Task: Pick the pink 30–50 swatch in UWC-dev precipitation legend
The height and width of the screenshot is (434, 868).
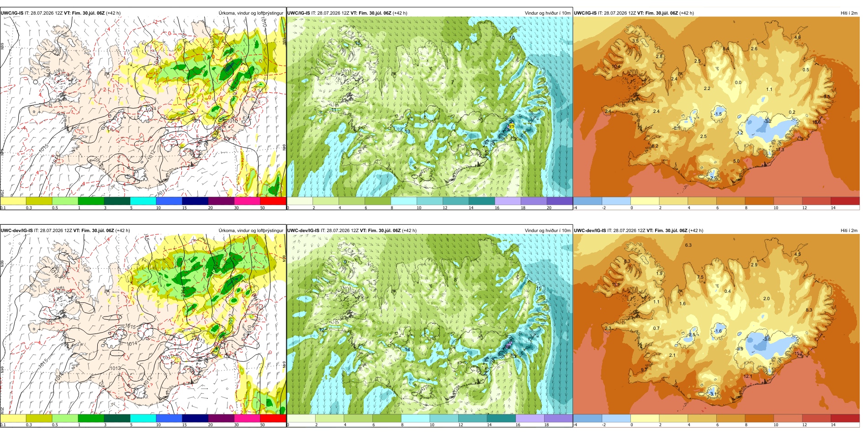Action: (x=247, y=418)
